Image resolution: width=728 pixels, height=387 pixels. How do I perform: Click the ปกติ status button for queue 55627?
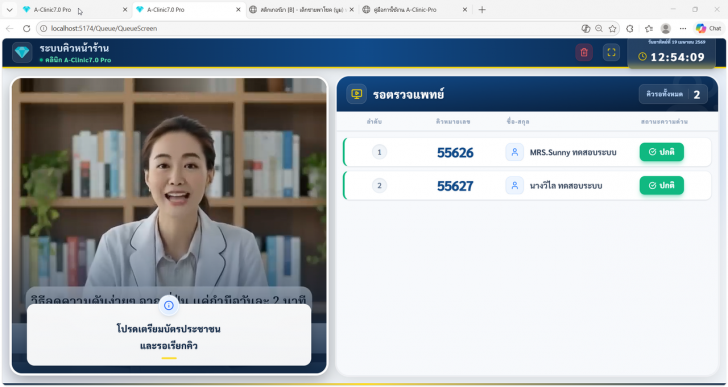tap(662, 186)
